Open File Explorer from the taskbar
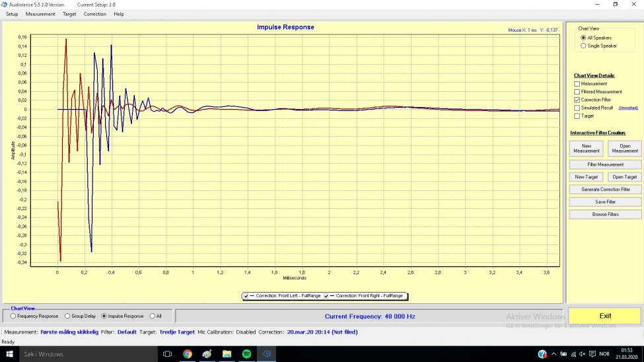 (227, 354)
